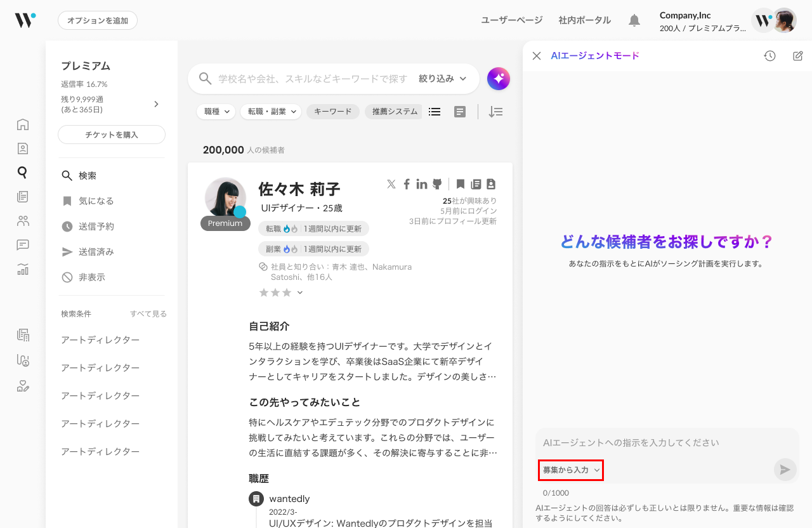812x528 pixels.
Task: Start a new AI agent chat
Action: (x=797, y=56)
